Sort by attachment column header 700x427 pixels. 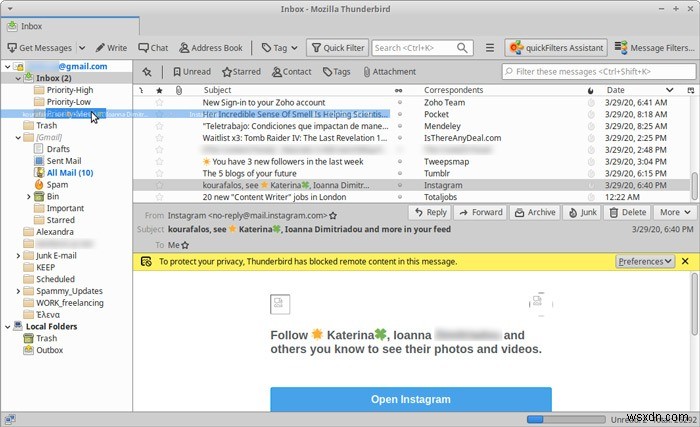click(x=179, y=90)
